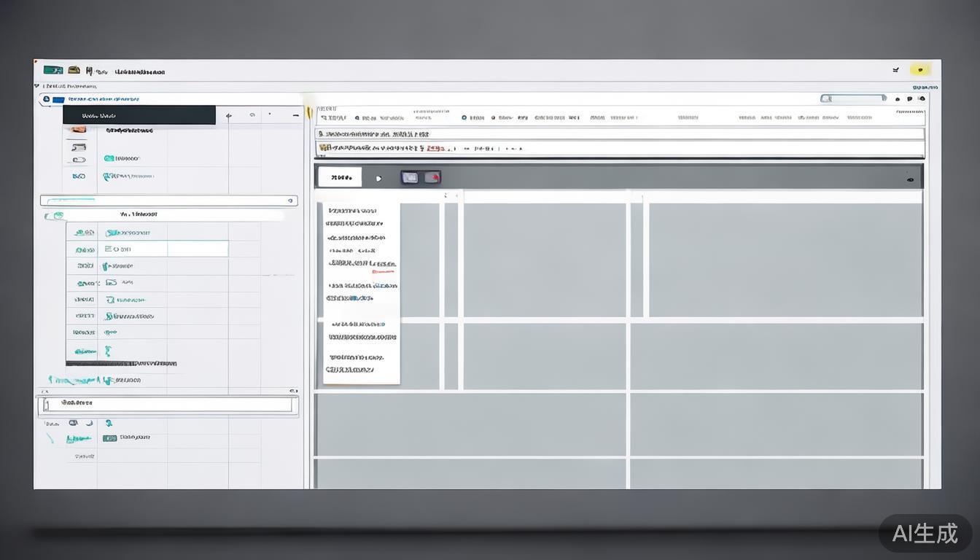980x560 pixels.
Task: Collapse the left panel using the dash icon
Action: (x=295, y=115)
